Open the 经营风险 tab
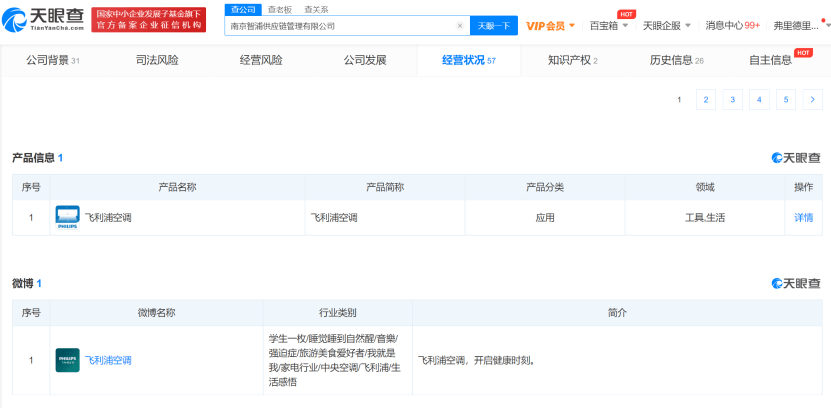Viewport: 831px width, 408px height. coord(261,60)
